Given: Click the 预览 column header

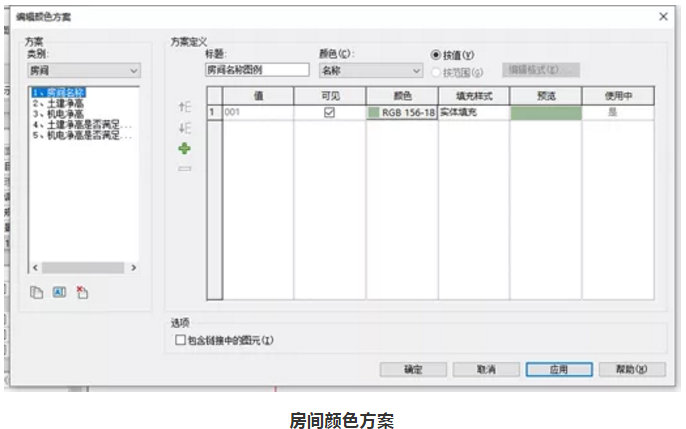Looking at the screenshot, I should (546, 96).
